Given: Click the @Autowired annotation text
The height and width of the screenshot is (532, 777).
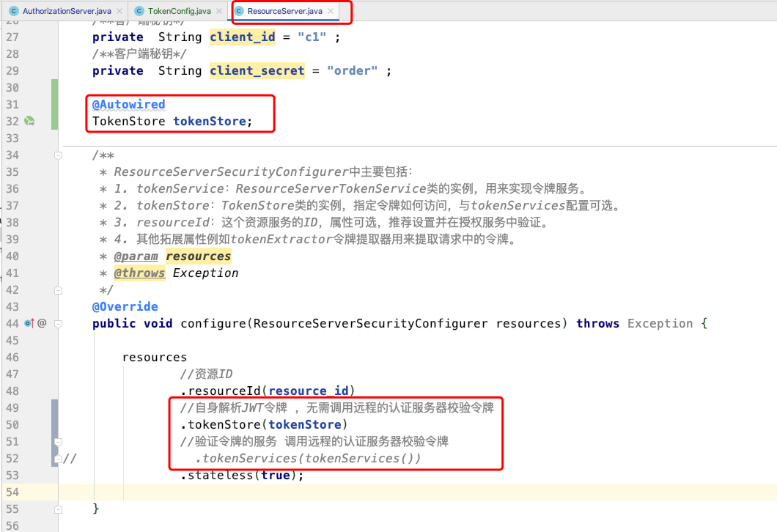Looking at the screenshot, I should point(128,104).
